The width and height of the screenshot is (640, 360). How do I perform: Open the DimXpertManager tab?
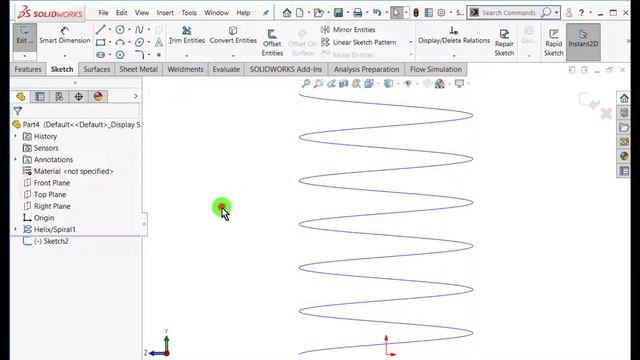click(78, 96)
